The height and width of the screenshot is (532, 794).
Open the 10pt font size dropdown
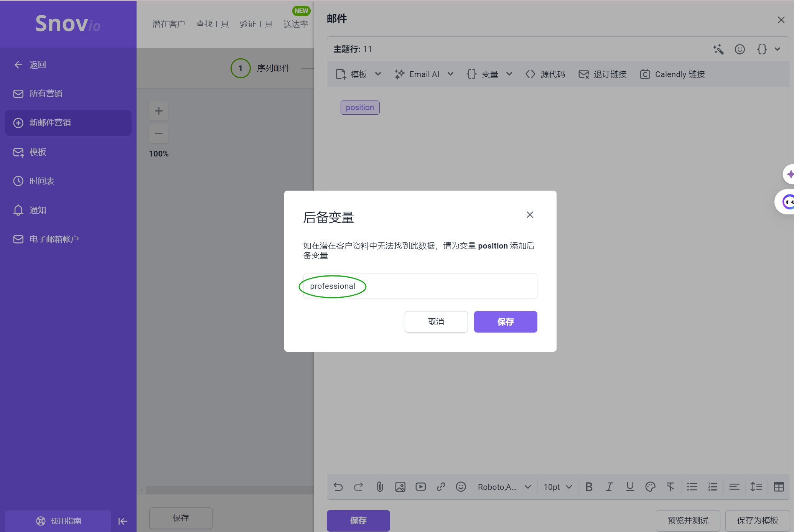(x=558, y=487)
